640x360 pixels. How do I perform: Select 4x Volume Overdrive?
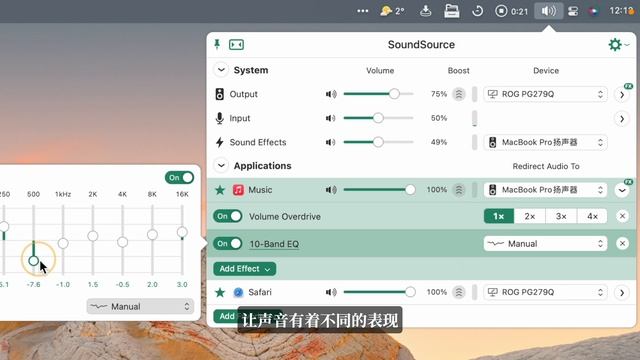[592, 216]
